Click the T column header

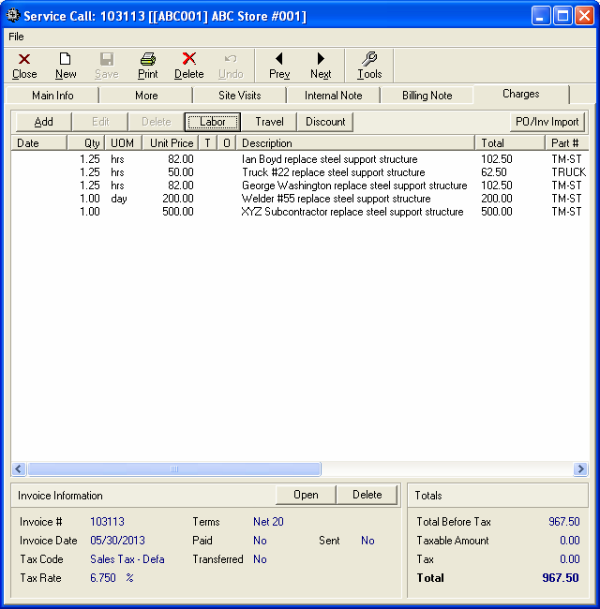pos(208,143)
